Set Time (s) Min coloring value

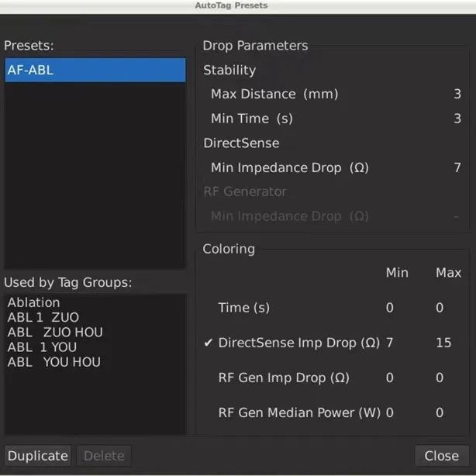coord(389,308)
